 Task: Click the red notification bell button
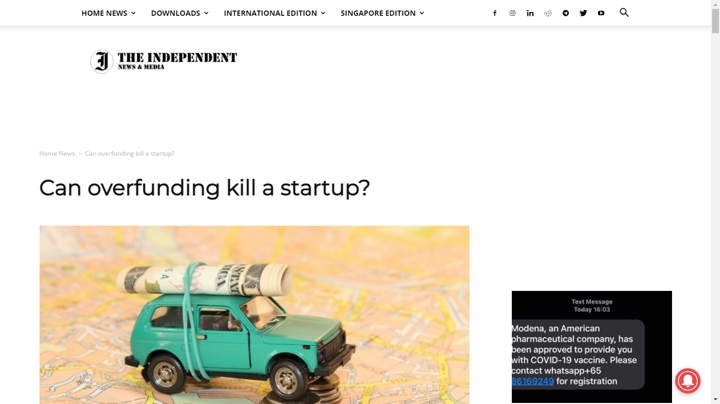[x=687, y=381]
